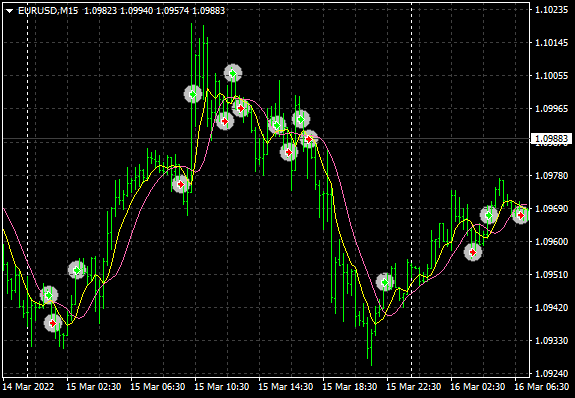Click the EURUSD,M15 chart title text
The height and width of the screenshot is (398, 575).
48,11
